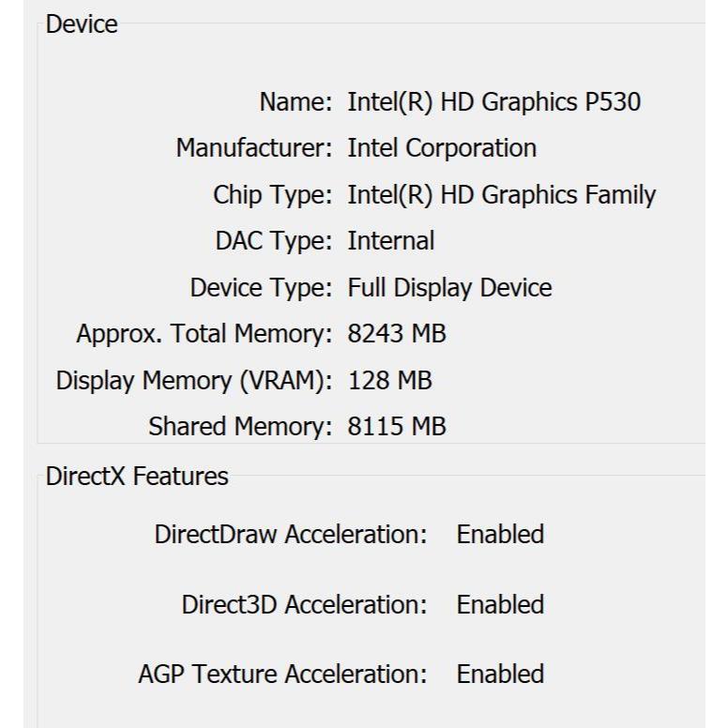Select the Enabled status for AGP Texture Acceleration
Viewport: 728px width, 728px height.
pyautogui.click(x=500, y=675)
